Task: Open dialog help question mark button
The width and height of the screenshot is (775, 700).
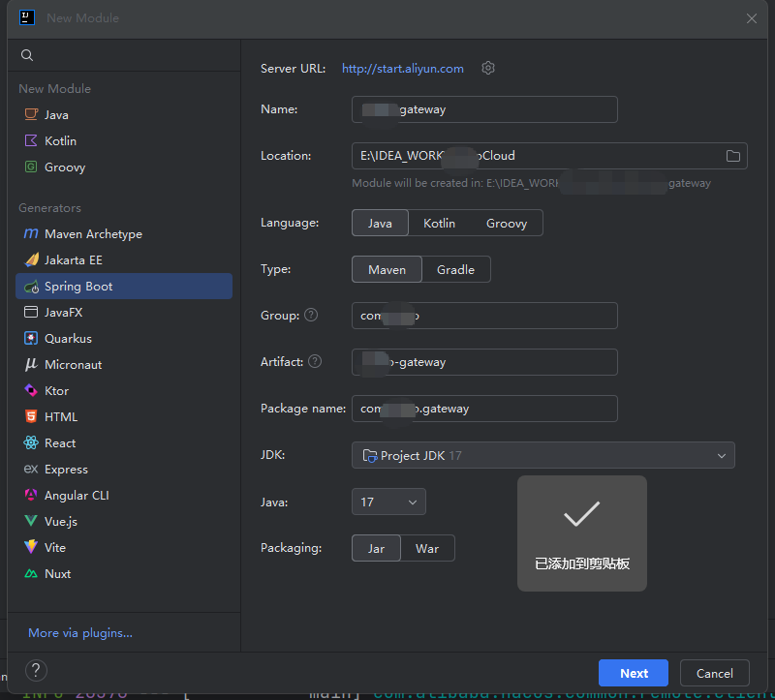Action: click(x=36, y=671)
